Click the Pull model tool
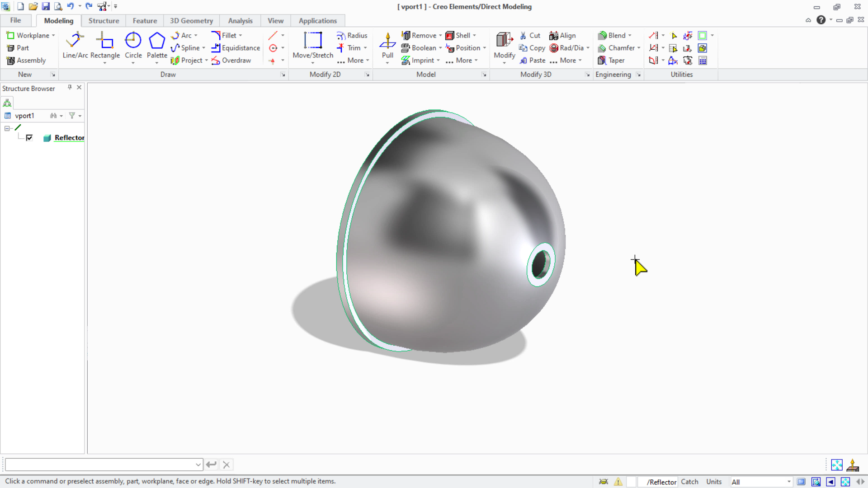 click(387, 45)
